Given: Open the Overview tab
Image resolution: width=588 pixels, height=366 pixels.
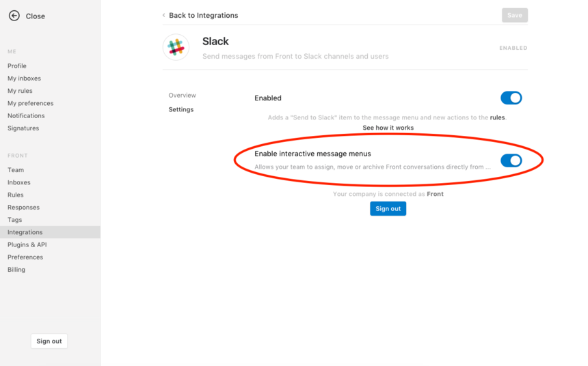Looking at the screenshot, I should (x=182, y=95).
